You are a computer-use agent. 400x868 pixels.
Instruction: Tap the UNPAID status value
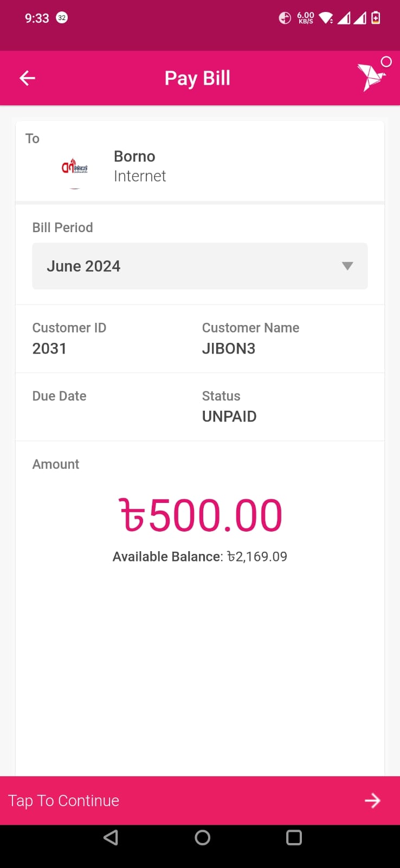[229, 416]
